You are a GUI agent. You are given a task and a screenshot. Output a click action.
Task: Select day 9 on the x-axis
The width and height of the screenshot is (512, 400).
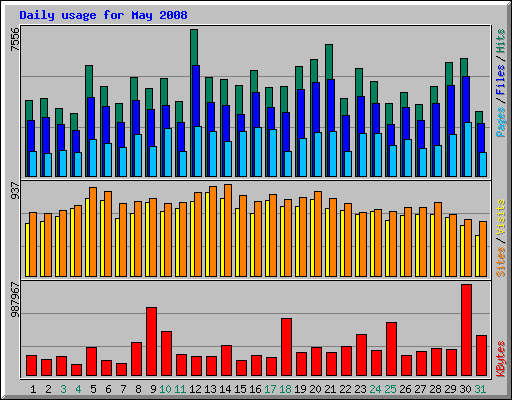tap(153, 389)
